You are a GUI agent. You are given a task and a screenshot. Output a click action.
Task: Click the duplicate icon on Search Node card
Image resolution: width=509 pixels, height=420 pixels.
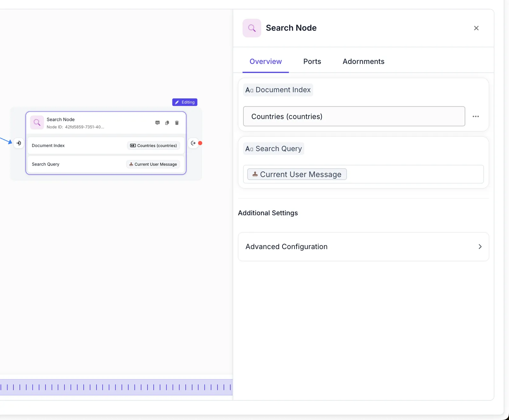tap(167, 123)
